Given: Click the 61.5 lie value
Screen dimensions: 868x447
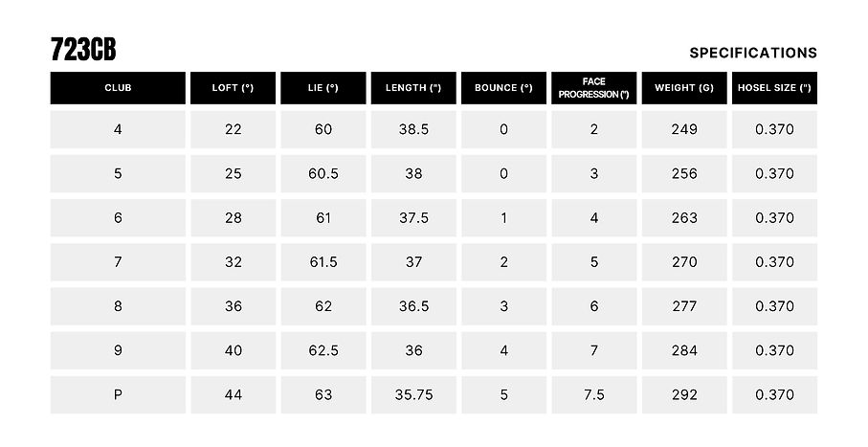Looking at the screenshot, I should (x=323, y=262).
